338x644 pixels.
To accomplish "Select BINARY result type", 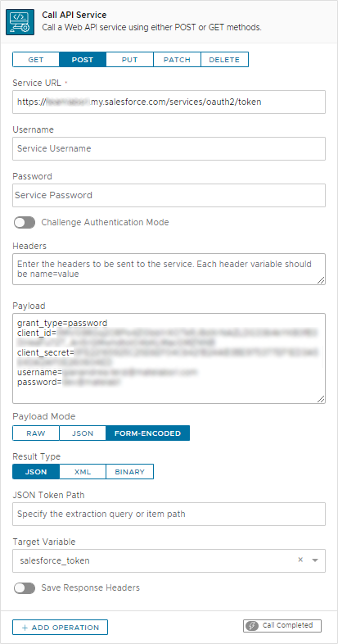I will point(129,472).
